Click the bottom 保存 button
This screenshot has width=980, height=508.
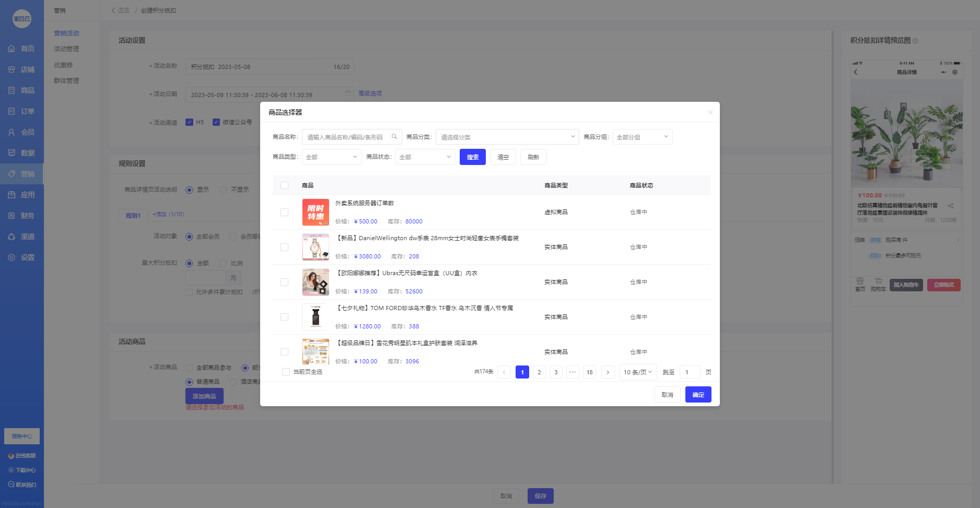[541, 496]
